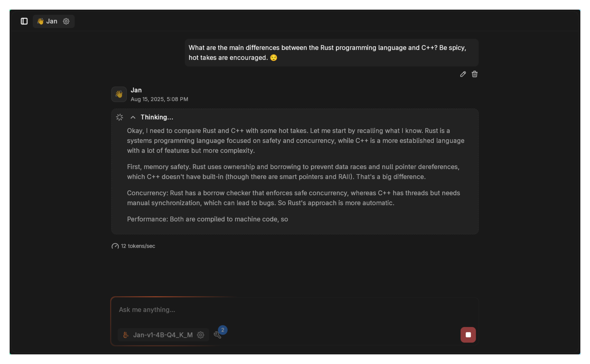The width and height of the screenshot is (590, 364).
Task: Collapse the Thinking section using the chevron
Action: tap(133, 117)
